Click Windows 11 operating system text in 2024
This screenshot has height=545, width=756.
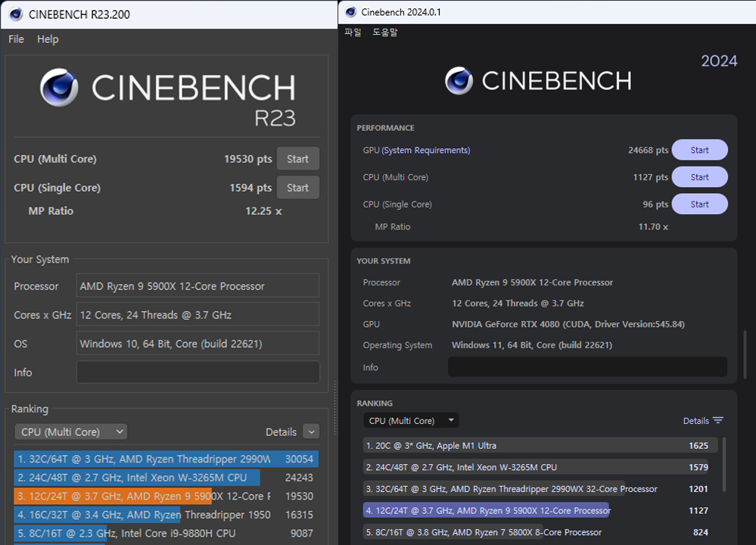(532, 345)
